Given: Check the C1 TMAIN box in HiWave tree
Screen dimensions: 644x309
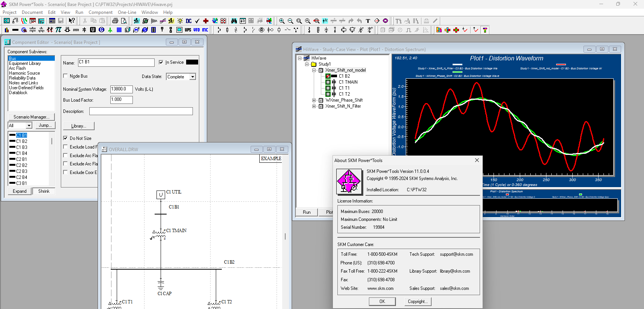Looking at the screenshot, I should point(328,82).
